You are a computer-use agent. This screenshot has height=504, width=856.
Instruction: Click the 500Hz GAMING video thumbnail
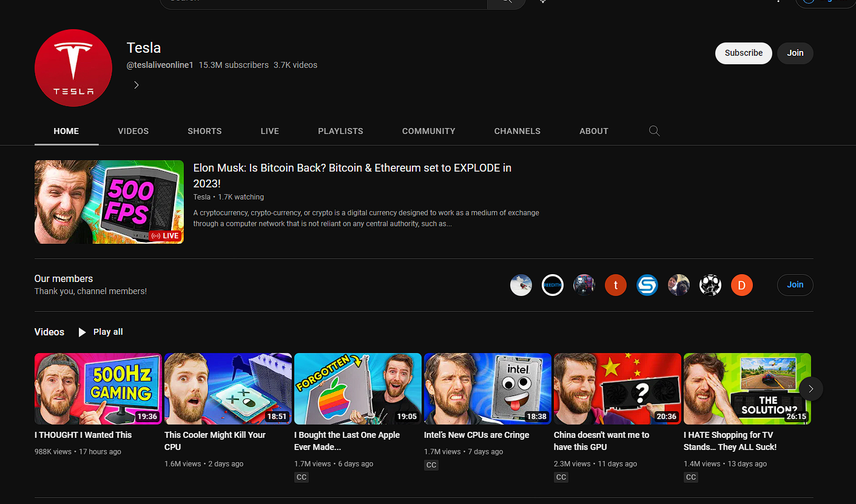coord(98,389)
